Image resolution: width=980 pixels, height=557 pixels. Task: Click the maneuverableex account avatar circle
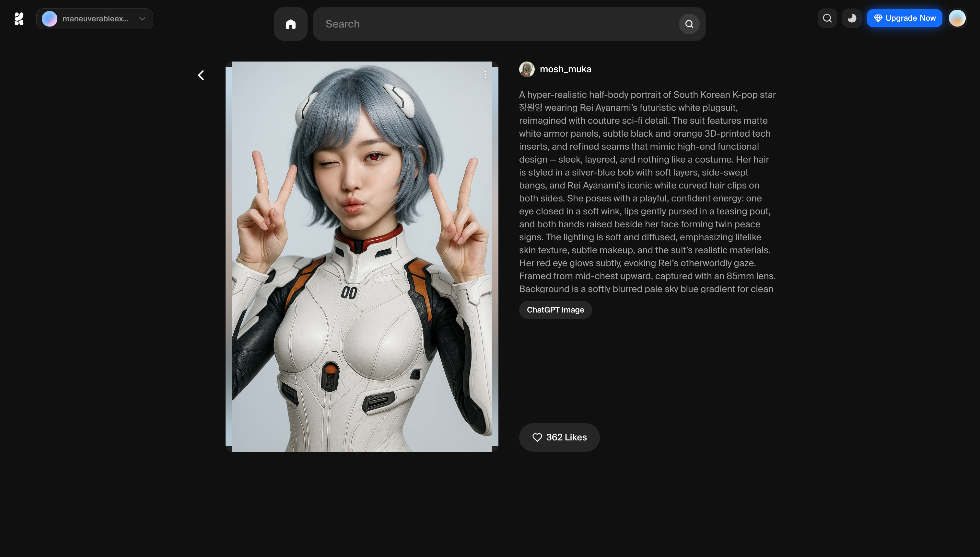click(x=49, y=19)
